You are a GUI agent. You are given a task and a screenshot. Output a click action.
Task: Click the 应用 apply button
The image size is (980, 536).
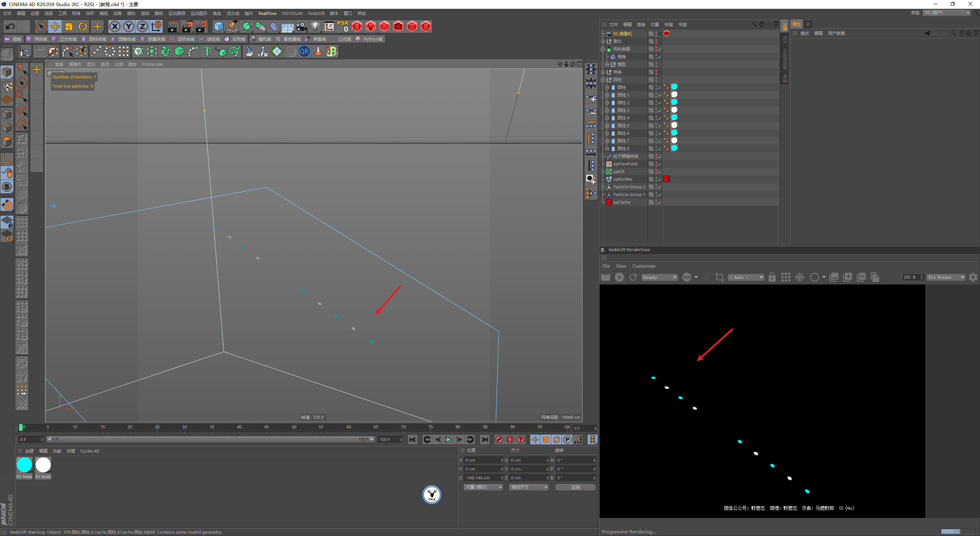[575, 487]
